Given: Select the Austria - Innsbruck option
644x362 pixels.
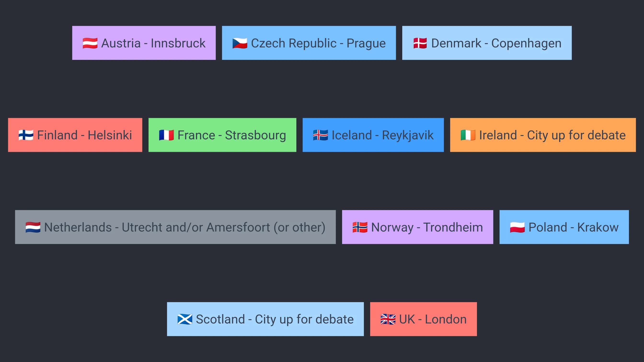Looking at the screenshot, I should pos(144,43).
